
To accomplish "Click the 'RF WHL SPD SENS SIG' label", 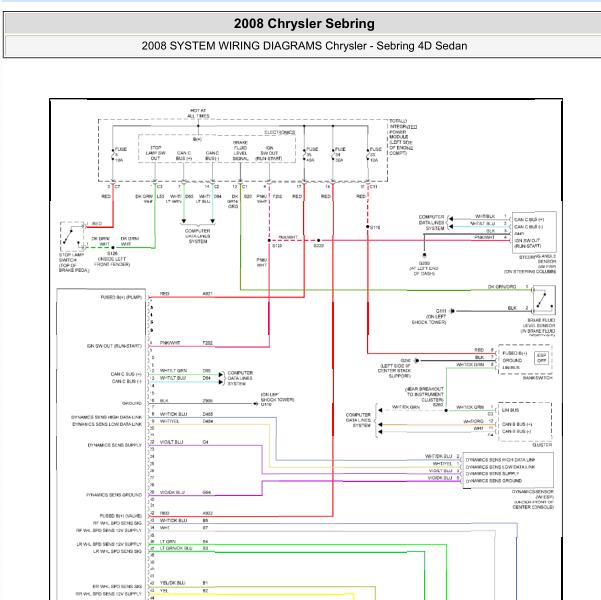I will click(x=117, y=523).
